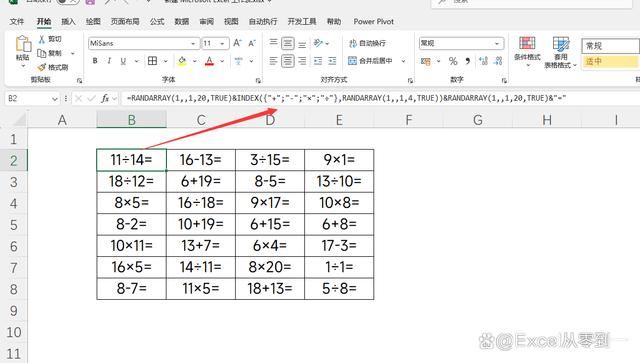Select cell containing 18+13=

pyautogui.click(x=270, y=289)
